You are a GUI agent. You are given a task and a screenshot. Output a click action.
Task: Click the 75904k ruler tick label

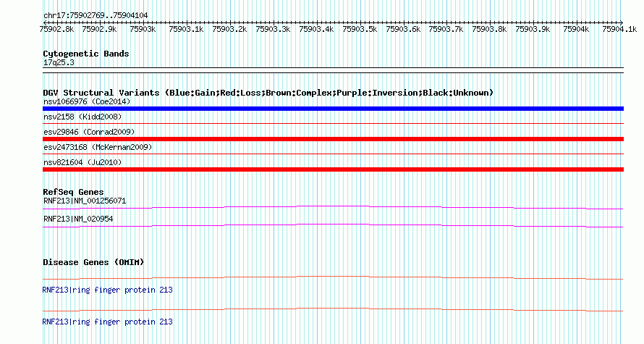(576, 29)
